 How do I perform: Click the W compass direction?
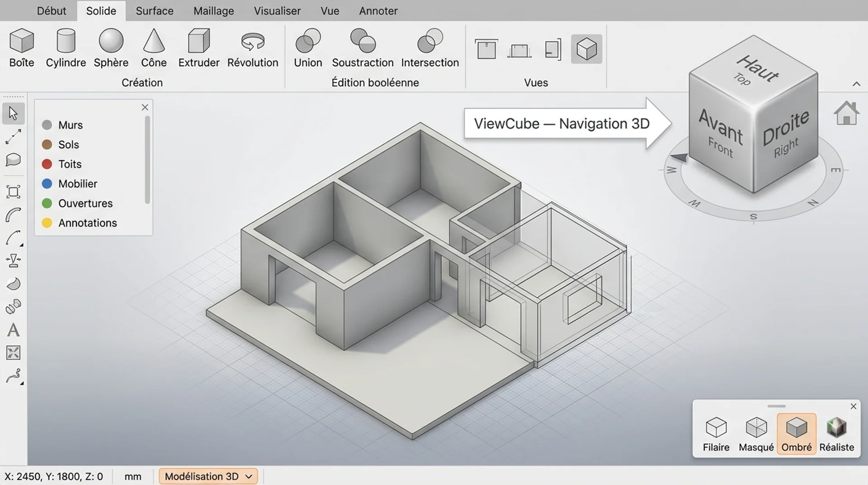(x=671, y=170)
